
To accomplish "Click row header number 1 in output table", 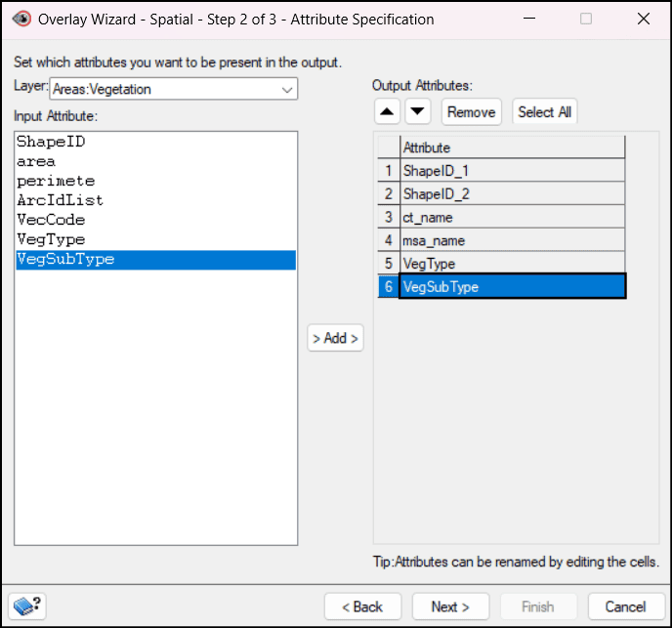I will tap(389, 171).
